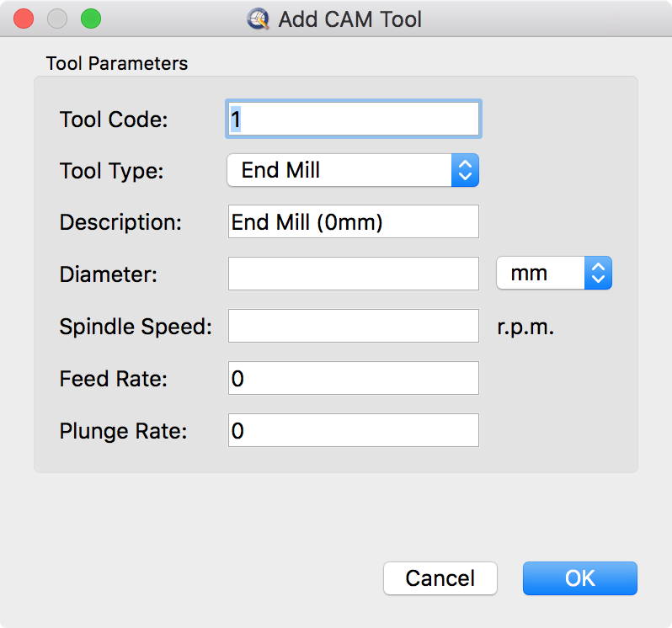
Task: Click into the Feed Rate field
Action: click(354, 379)
